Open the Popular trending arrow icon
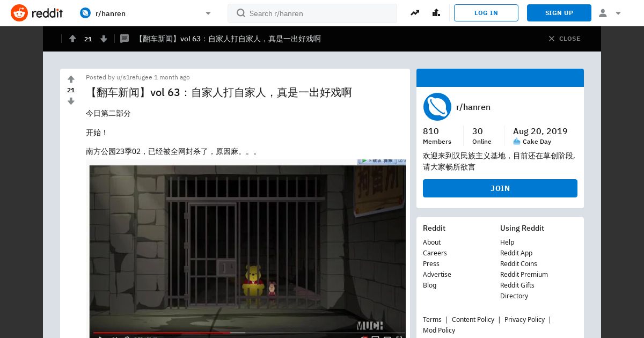The height and width of the screenshot is (338, 644). [x=415, y=13]
